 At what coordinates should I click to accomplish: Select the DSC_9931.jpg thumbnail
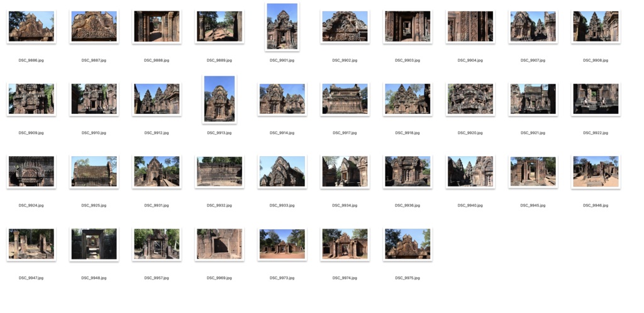pos(157,171)
